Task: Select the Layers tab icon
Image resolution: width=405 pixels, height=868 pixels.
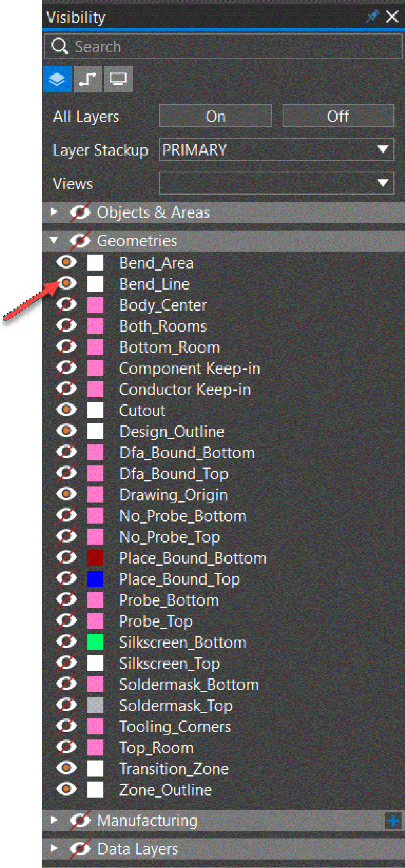Action: (x=57, y=79)
